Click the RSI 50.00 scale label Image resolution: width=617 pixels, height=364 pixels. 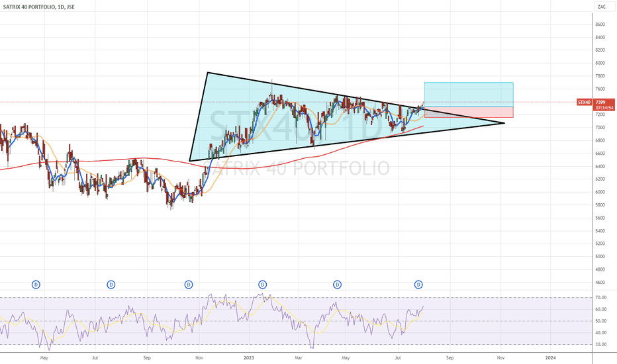601,321
